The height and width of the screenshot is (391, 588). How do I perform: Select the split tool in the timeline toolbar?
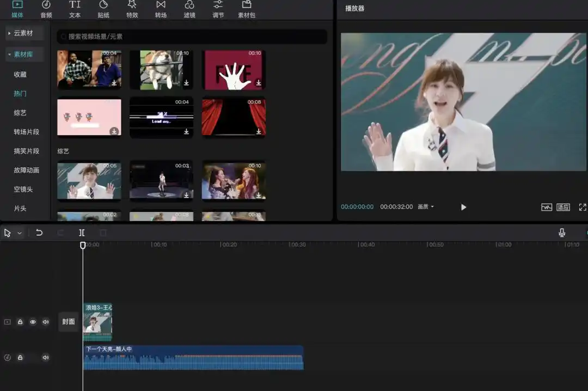click(82, 233)
